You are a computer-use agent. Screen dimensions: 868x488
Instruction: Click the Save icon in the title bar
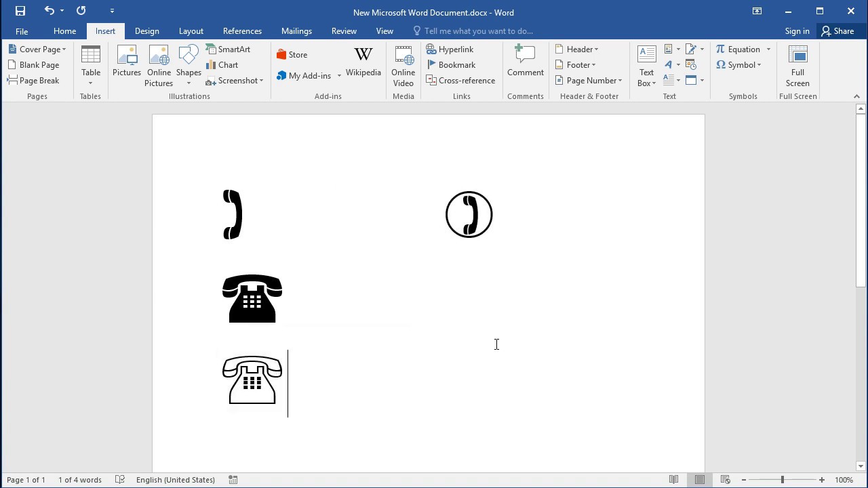20,11
